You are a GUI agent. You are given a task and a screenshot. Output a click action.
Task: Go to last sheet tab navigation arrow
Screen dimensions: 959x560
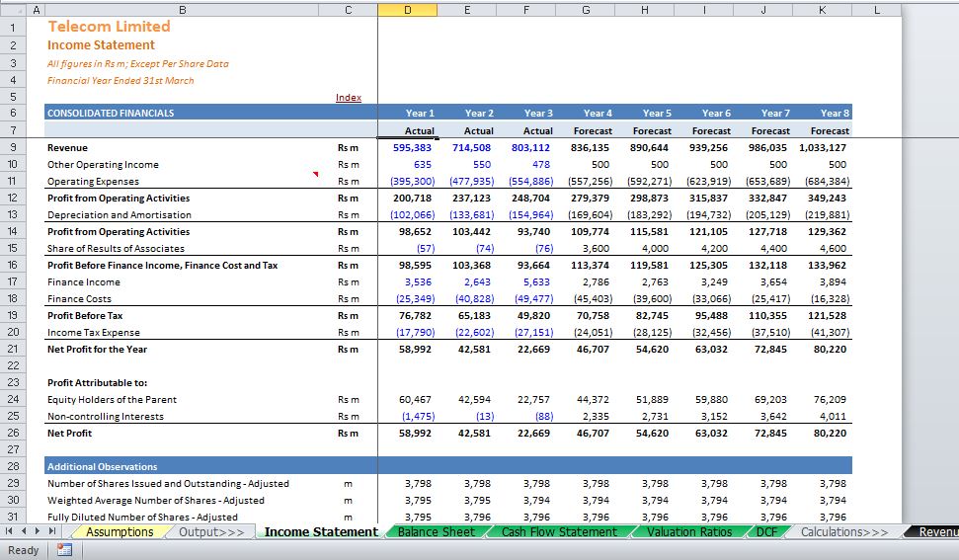52,532
